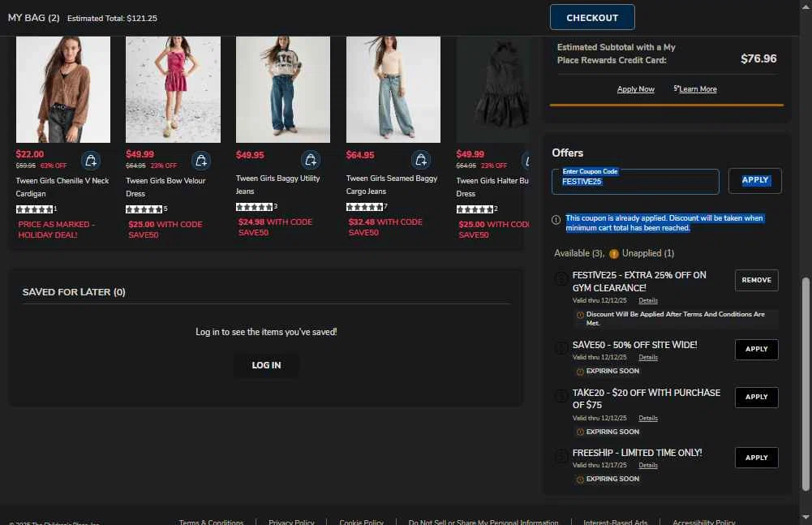Open Tween Girls Bow Velour Dress title
The image size is (812, 525).
tap(165, 187)
